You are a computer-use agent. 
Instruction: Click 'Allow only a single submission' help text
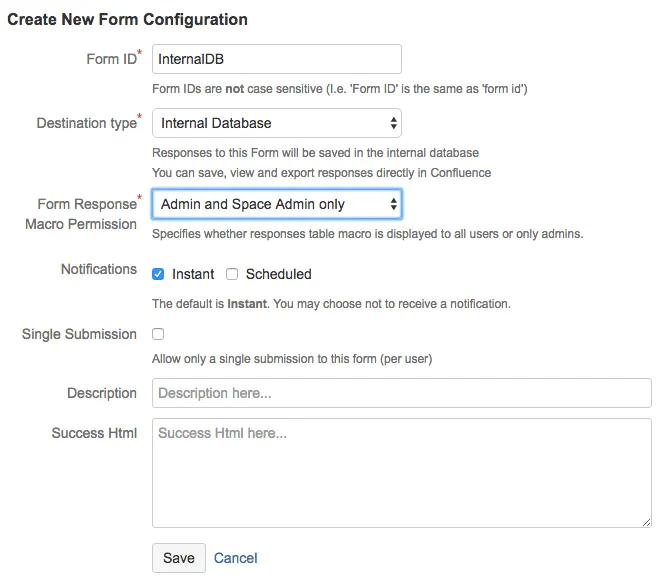292,359
